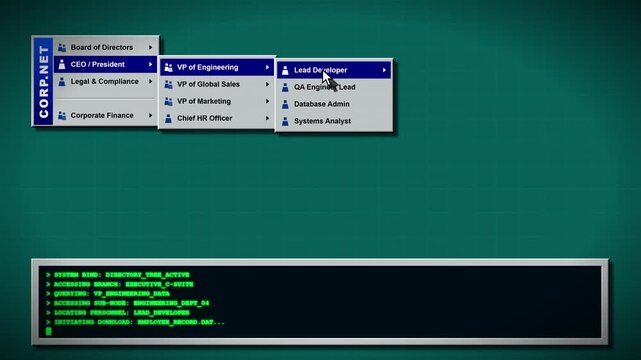
Task: Click the VP of Engineering group icon
Action: coord(168,67)
